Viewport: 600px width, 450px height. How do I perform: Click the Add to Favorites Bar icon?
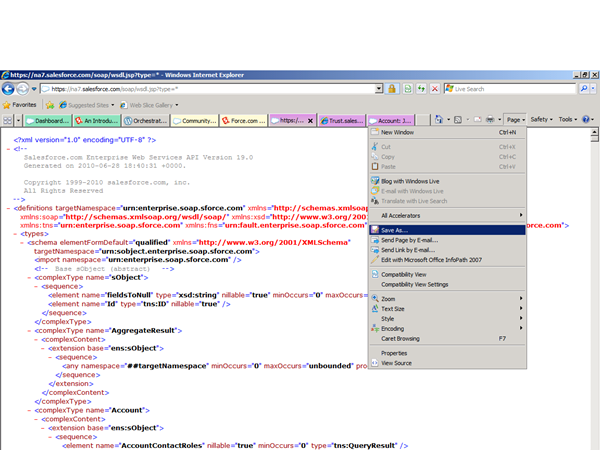(50, 105)
